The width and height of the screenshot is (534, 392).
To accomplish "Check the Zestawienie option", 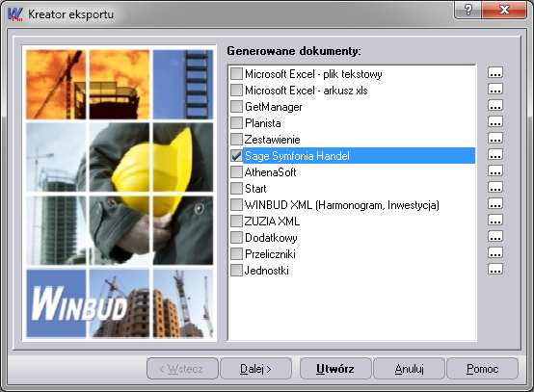I will pos(236,139).
